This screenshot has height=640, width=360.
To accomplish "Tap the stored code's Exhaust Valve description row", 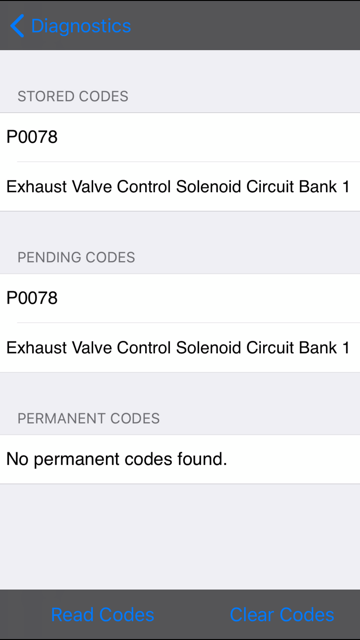I will click(180, 187).
